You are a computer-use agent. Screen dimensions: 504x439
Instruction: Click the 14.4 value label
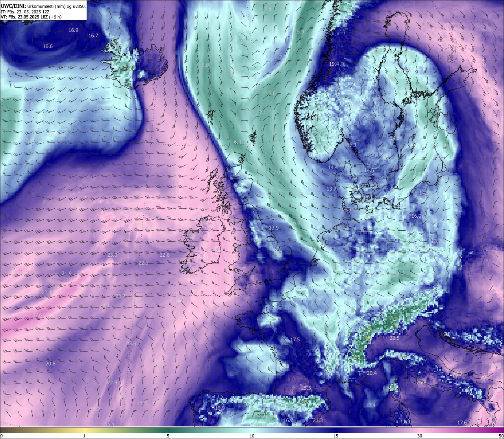(x=333, y=167)
